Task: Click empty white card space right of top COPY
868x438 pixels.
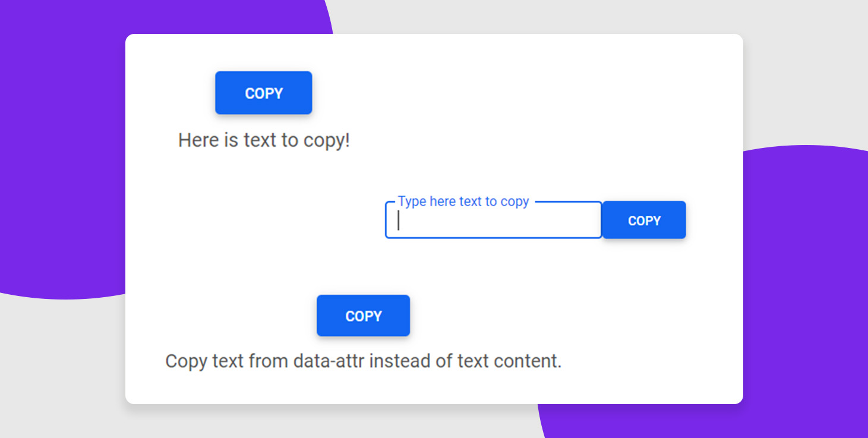Action: (505, 95)
